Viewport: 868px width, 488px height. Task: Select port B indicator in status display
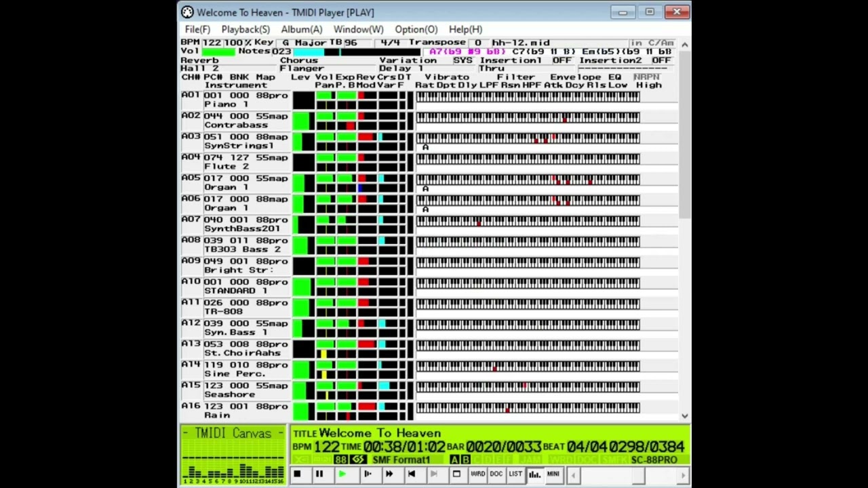pyautogui.click(x=465, y=460)
